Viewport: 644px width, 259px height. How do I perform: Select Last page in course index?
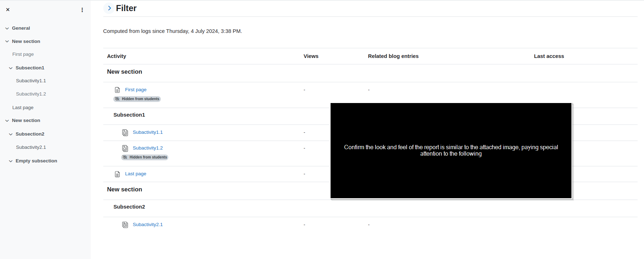[x=23, y=108]
